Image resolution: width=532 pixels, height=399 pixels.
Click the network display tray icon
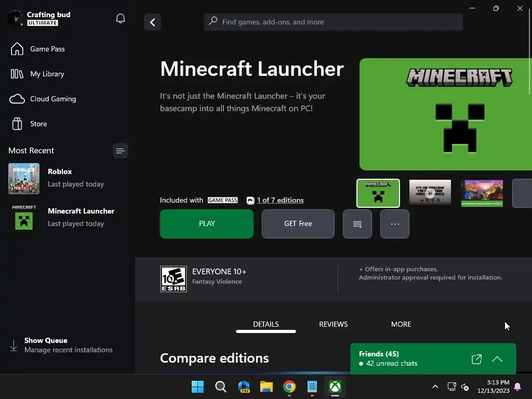pos(451,387)
